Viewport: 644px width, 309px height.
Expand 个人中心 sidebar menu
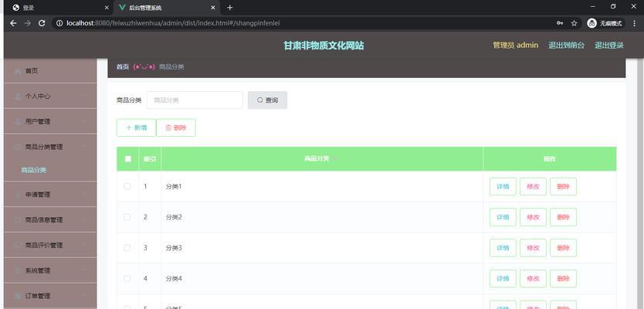tap(50, 96)
